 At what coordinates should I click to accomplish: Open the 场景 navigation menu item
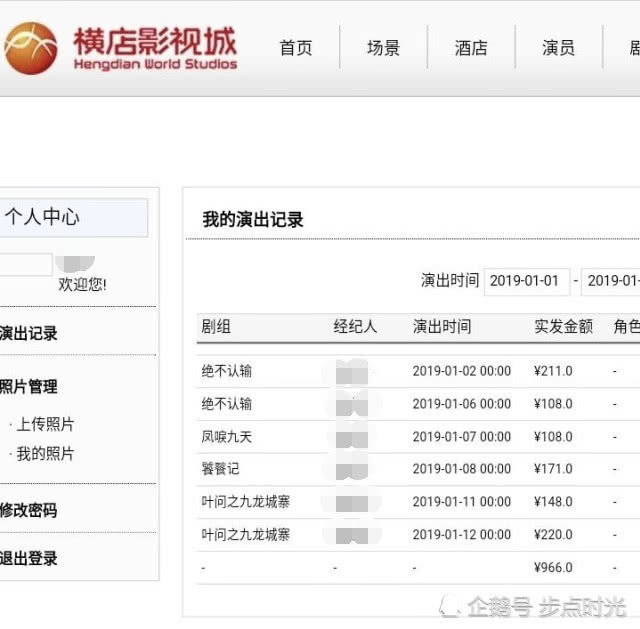(x=383, y=48)
